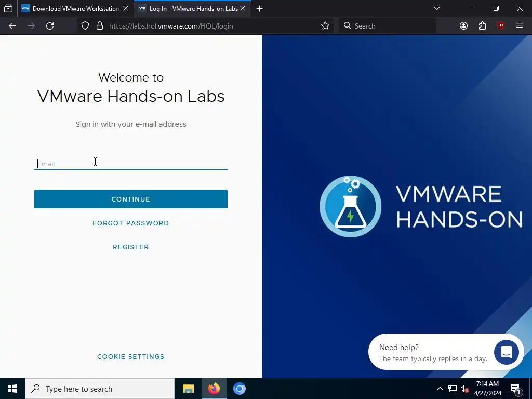532x399 pixels.
Task: Open the REGISTER link
Action: (130, 247)
